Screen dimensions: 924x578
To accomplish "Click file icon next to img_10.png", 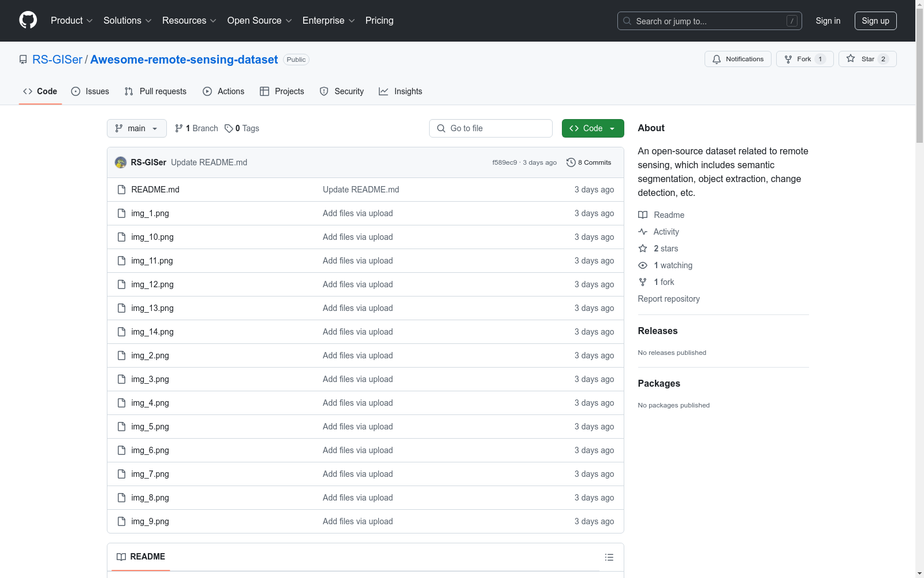I will click(x=121, y=237).
